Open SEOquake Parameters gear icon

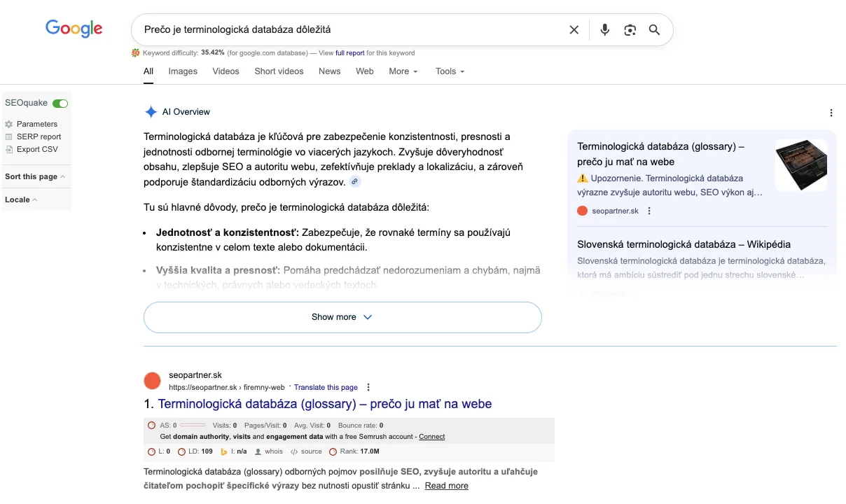click(9, 125)
